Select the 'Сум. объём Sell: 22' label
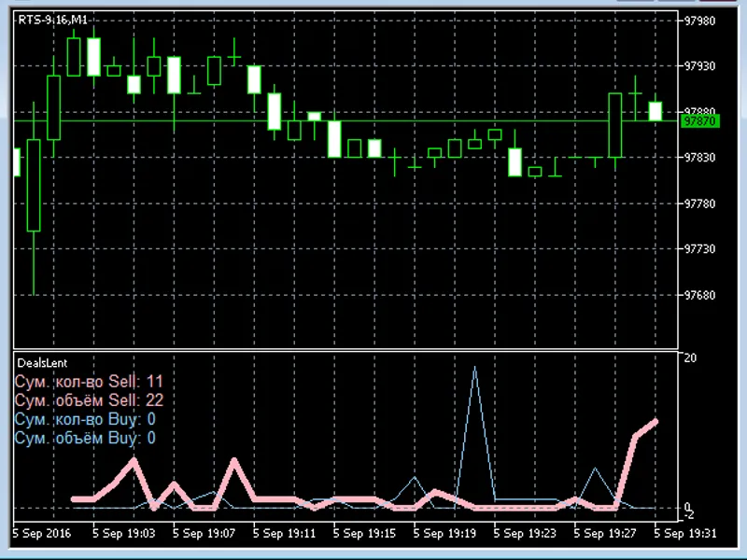Image resolution: width=747 pixels, height=560 pixels. point(89,400)
